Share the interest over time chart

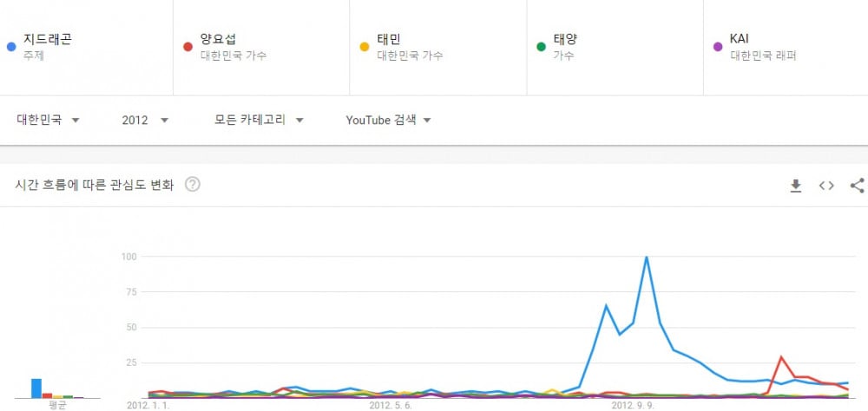click(x=857, y=186)
